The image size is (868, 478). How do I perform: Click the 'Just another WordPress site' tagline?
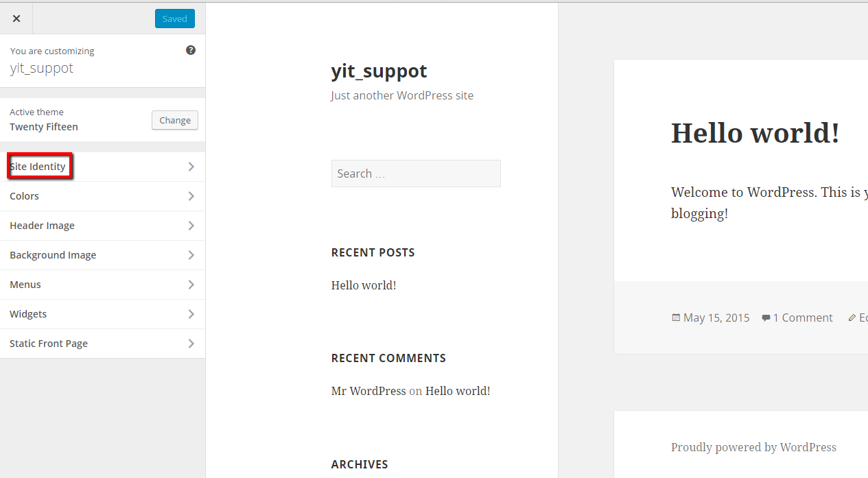(402, 95)
